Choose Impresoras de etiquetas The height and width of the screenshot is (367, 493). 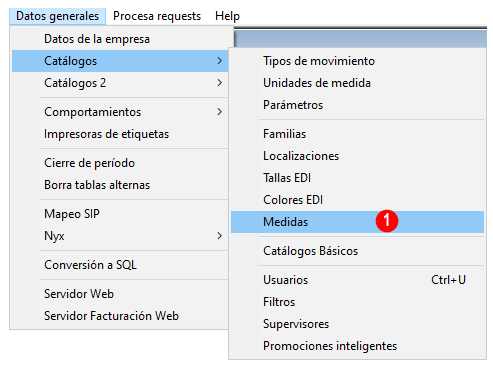[x=120, y=134]
